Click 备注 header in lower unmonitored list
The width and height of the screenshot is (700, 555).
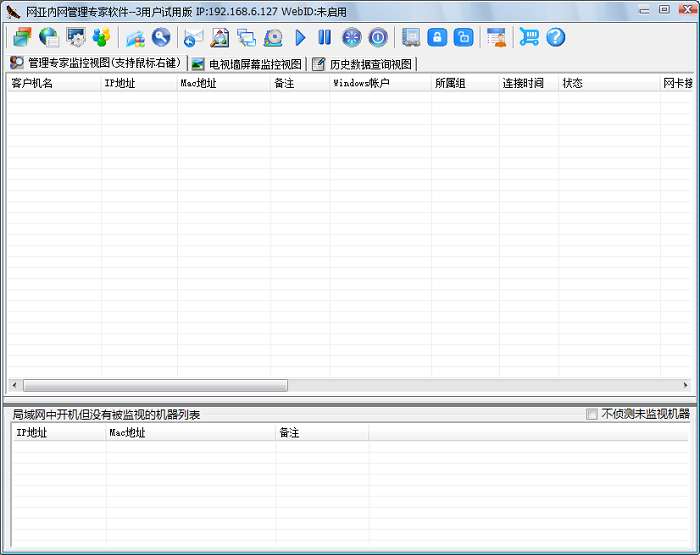pos(322,433)
